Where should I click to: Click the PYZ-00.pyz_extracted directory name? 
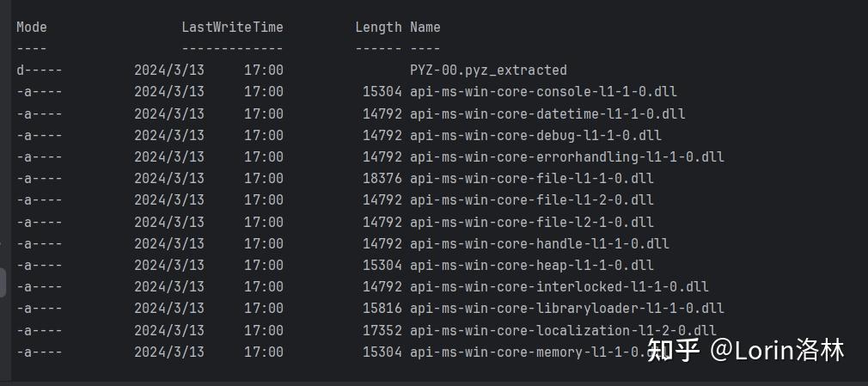[x=488, y=70]
